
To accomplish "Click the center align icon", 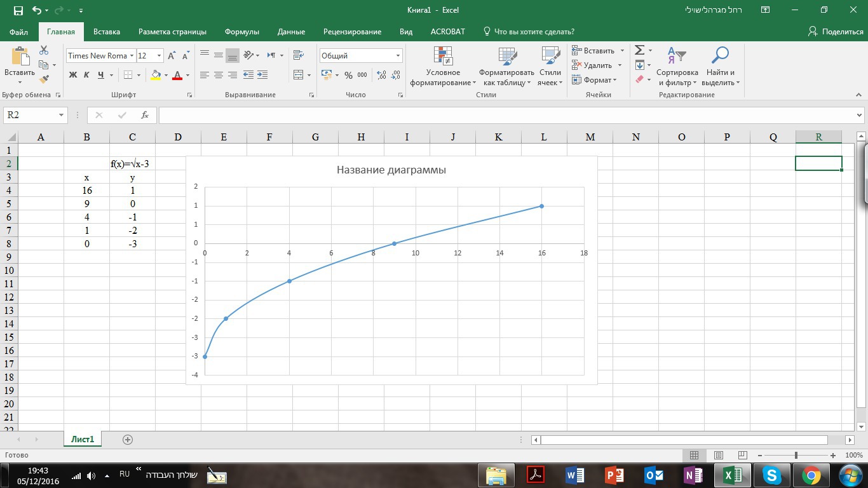I will pyautogui.click(x=218, y=75).
